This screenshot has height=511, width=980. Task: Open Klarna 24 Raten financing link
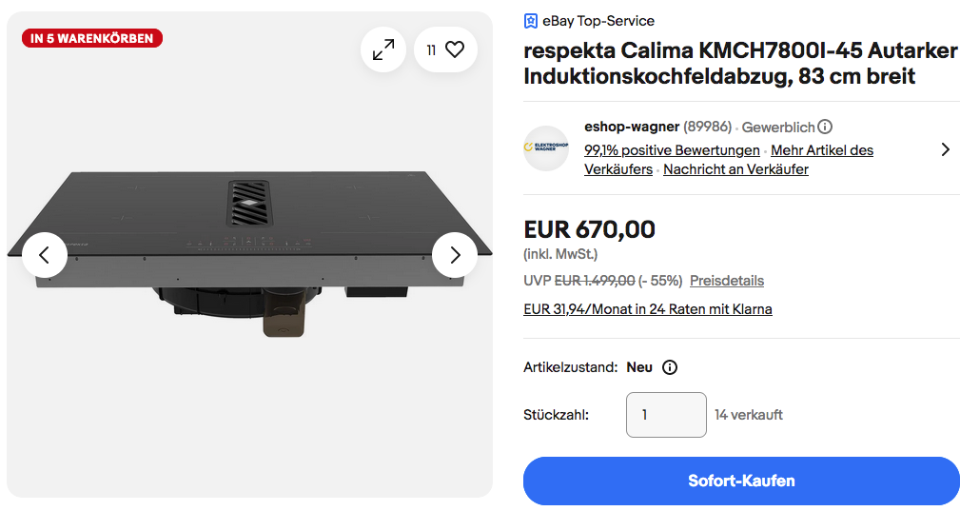click(648, 309)
